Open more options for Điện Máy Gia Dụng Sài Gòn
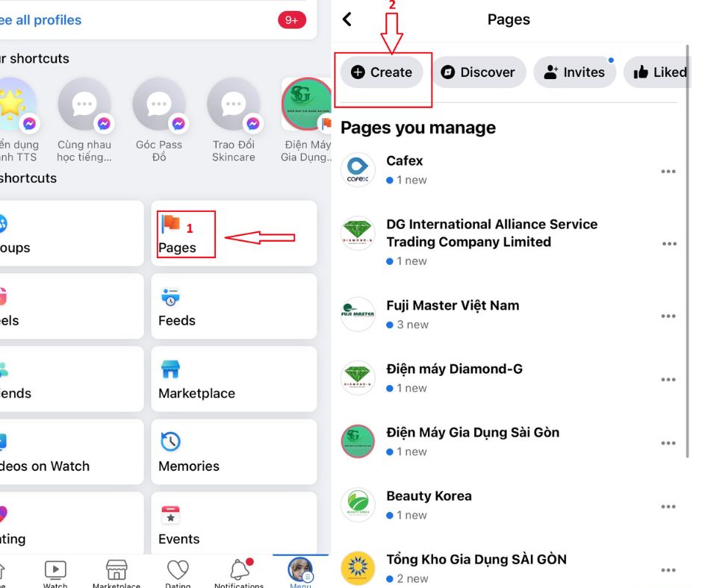Viewport: 702px width, 588px height. click(x=668, y=443)
